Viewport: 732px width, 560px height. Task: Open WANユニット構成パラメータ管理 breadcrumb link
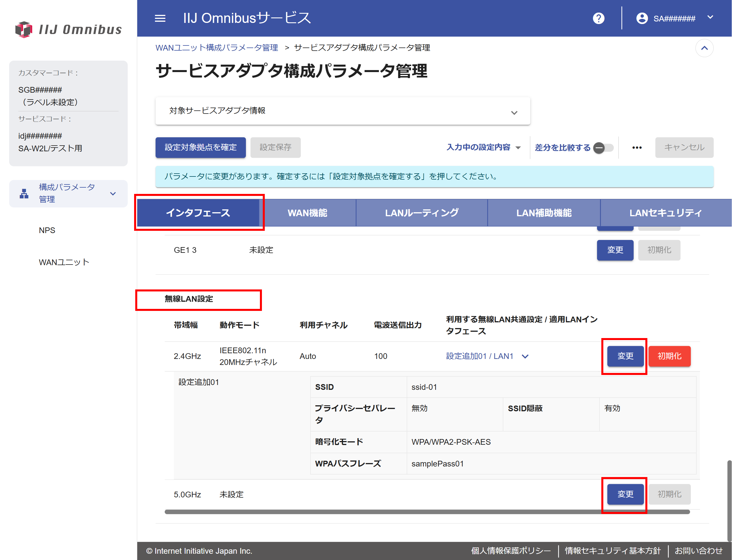click(x=217, y=48)
